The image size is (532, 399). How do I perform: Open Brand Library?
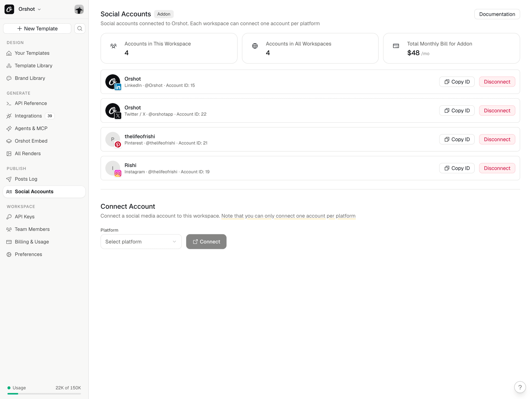coord(44,78)
